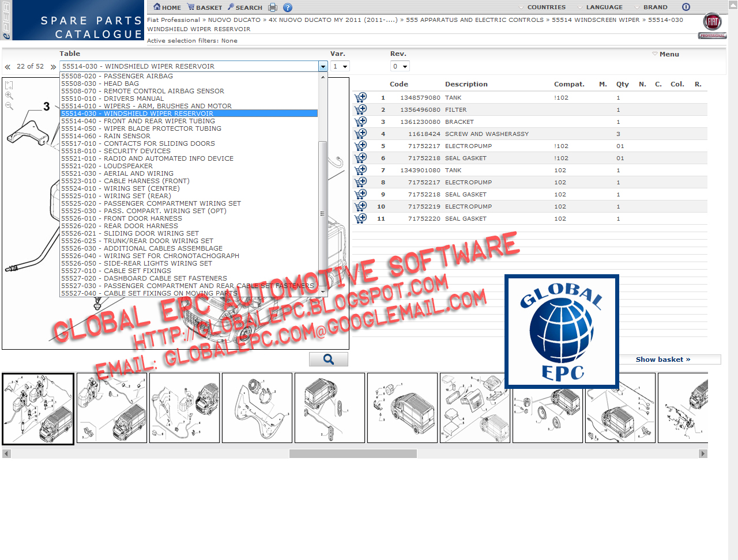Viewport: 738px width, 560px height.
Task: Click right arrow of thumbnail scrollbar
Action: point(703,454)
